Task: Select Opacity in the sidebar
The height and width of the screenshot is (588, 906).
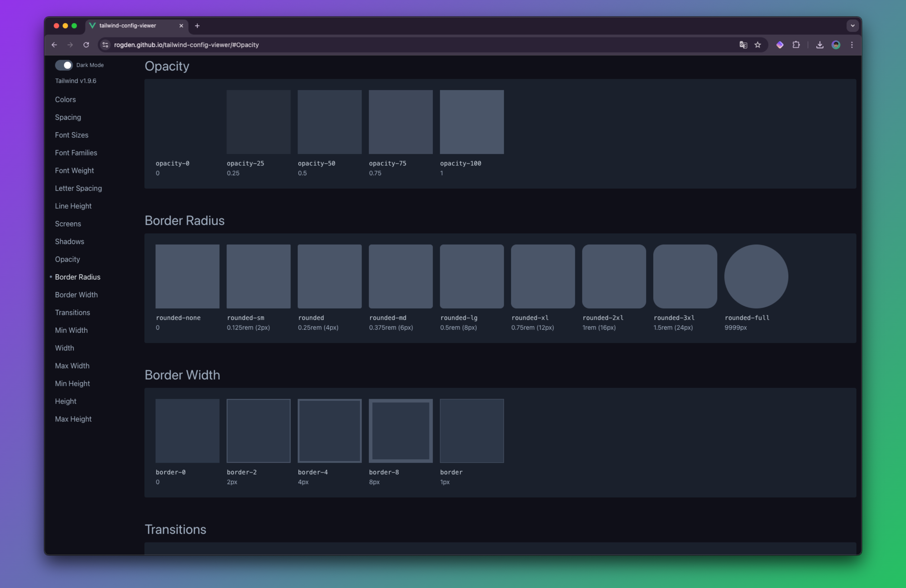Action: (67, 259)
